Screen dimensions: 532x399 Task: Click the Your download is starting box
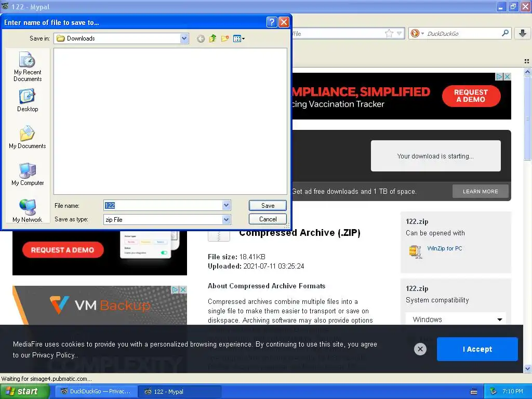coord(436,156)
